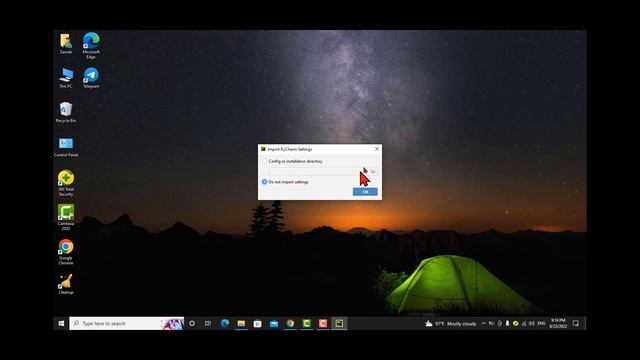Click the OK button in import dialog
640x360 pixels.
[x=365, y=191]
